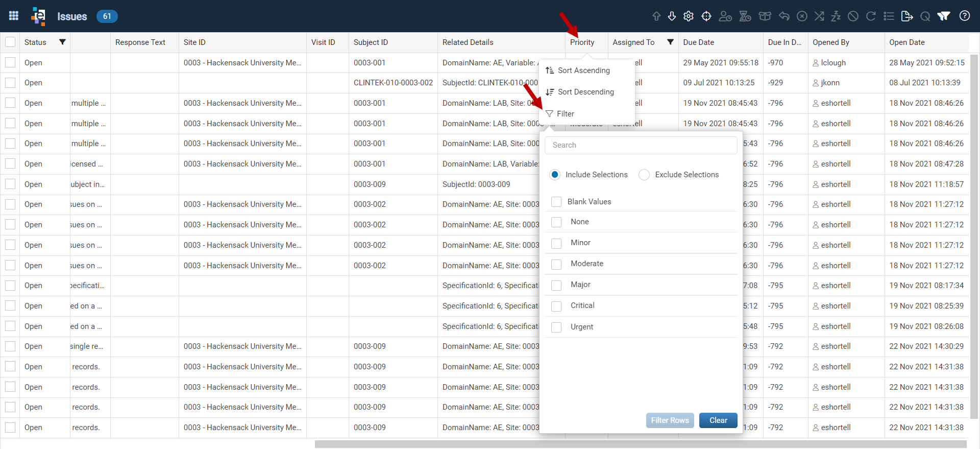Image resolution: width=980 pixels, height=449 pixels.
Task: Click the bulleted list icon
Action: point(889,16)
